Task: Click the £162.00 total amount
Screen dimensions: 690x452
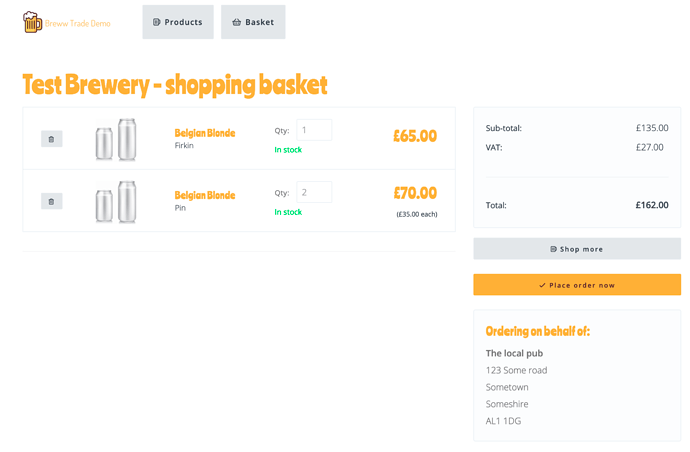Action: [652, 205]
